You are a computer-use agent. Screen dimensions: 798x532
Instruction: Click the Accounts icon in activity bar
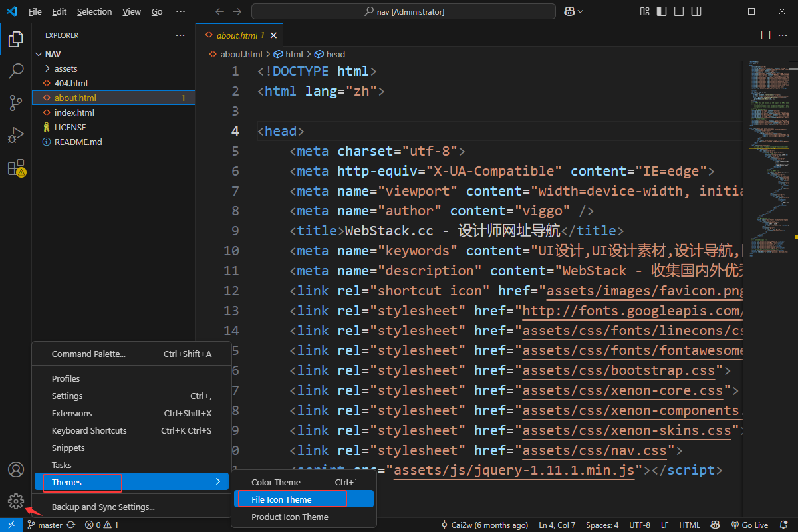16,469
